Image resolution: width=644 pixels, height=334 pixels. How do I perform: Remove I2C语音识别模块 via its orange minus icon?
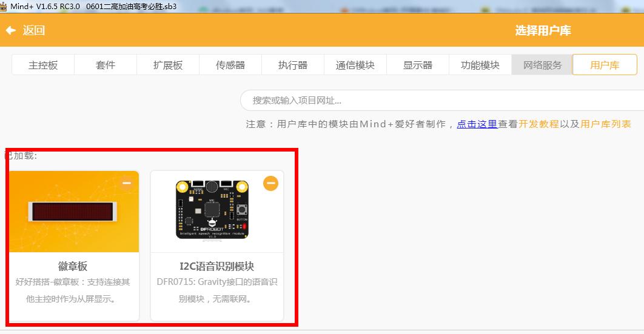[270, 184]
